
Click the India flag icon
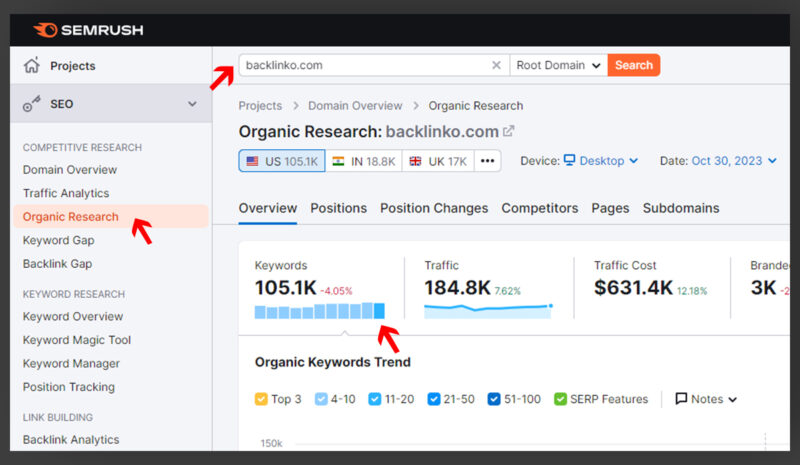(x=338, y=161)
